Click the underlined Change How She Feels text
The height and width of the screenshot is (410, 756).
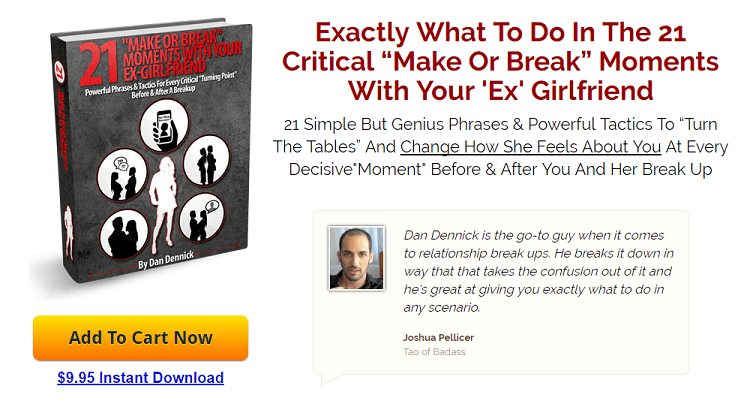click(x=530, y=147)
